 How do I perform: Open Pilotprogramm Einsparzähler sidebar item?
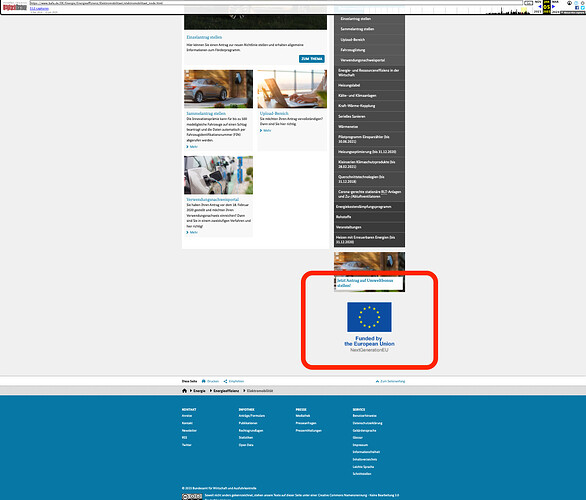(369, 139)
